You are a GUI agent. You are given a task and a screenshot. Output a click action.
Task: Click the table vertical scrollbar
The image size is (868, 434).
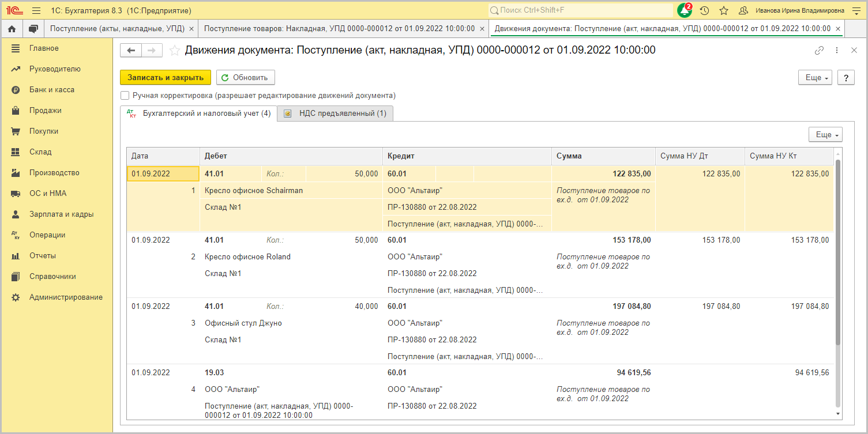(838, 254)
